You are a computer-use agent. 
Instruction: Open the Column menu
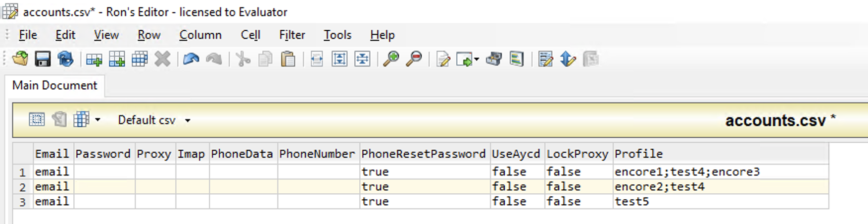pos(200,35)
